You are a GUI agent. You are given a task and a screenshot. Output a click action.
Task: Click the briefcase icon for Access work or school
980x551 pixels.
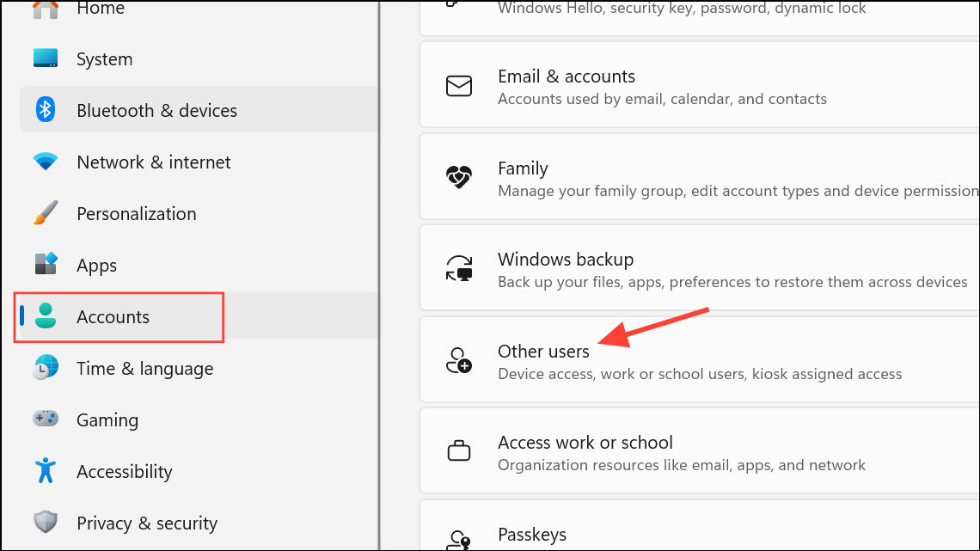(459, 451)
